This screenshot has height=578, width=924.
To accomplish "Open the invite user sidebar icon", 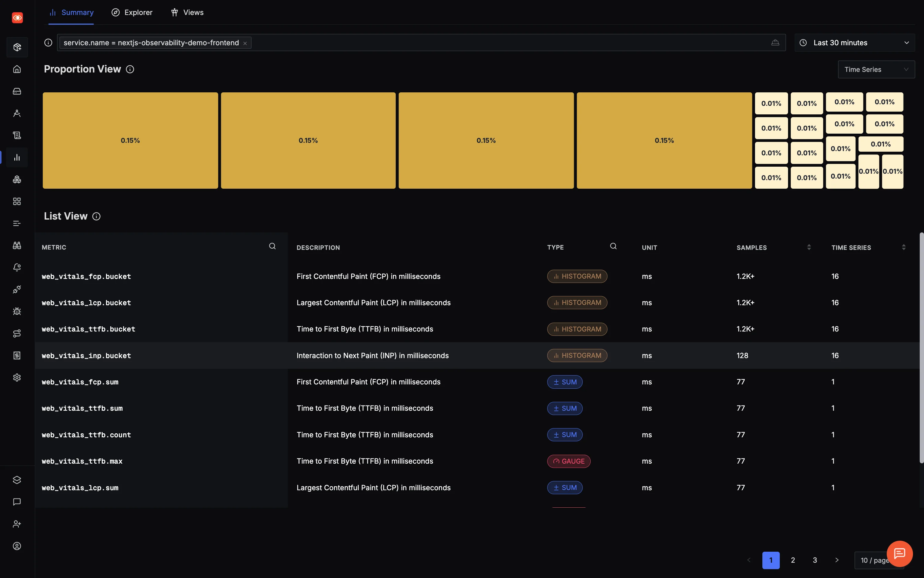I will (17, 524).
